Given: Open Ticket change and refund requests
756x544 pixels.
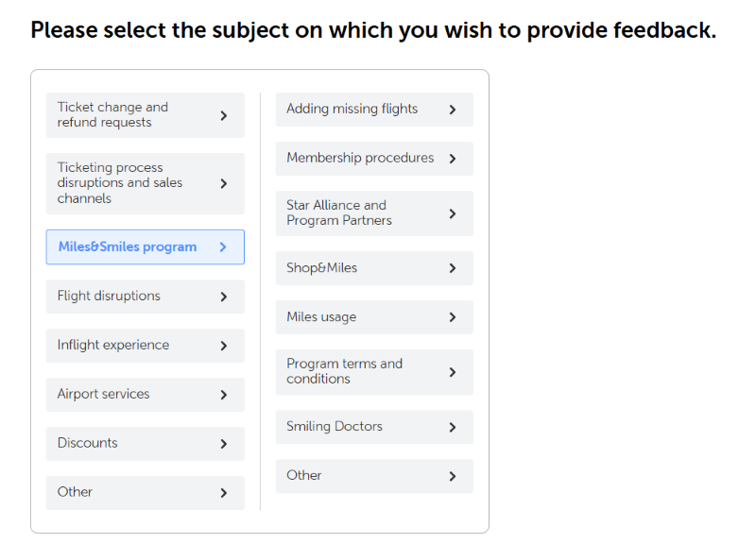Looking at the screenshot, I should (x=112, y=115).
